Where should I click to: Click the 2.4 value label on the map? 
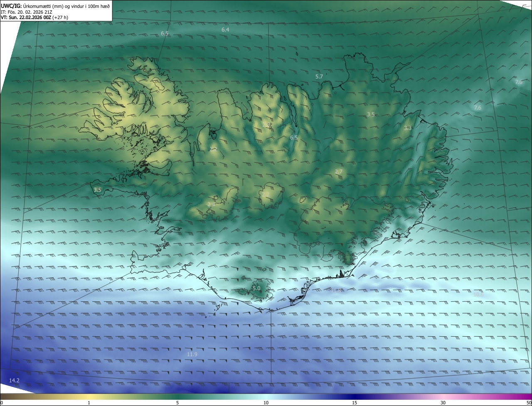click(x=212, y=204)
